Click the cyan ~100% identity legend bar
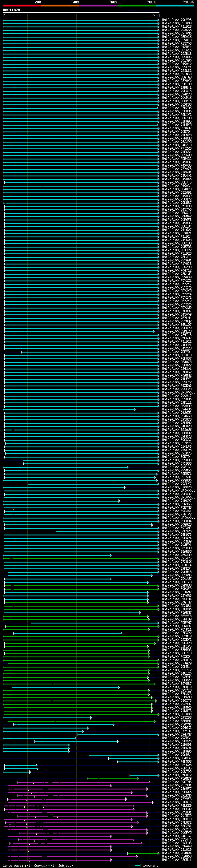Screen dimensions: 197x868 pyautogui.click(x=175, y=6)
